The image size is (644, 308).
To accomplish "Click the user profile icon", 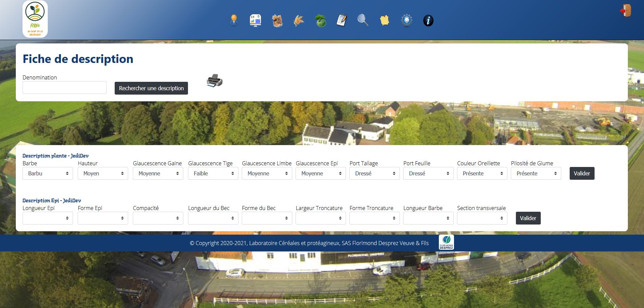I will click(234, 21).
